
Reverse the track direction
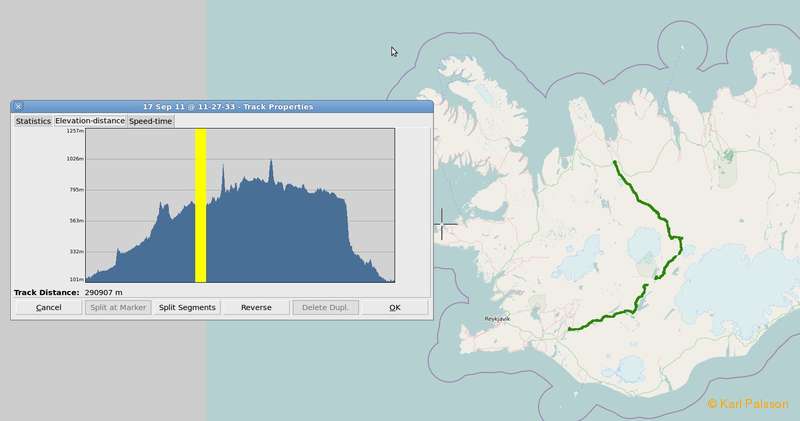click(256, 307)
